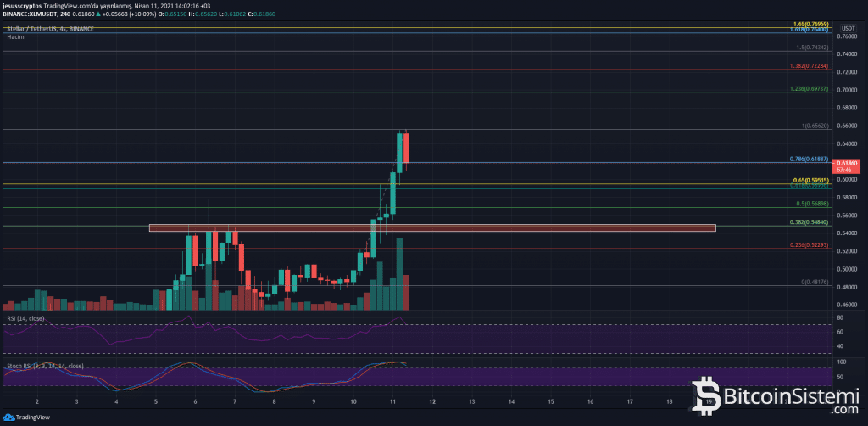Select the Stoch RSI indicator label
The image size is (868, 426).
click(x=45, y=366)
